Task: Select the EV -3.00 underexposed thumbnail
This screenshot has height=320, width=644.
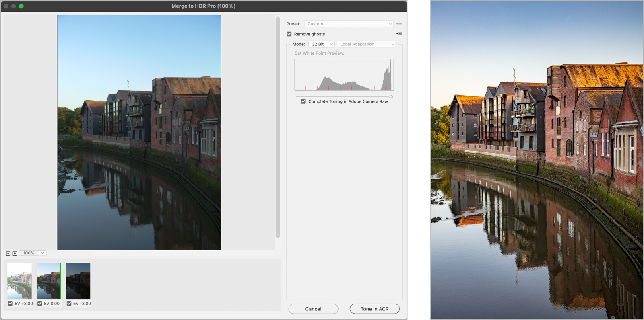Action: coord(78,281)
